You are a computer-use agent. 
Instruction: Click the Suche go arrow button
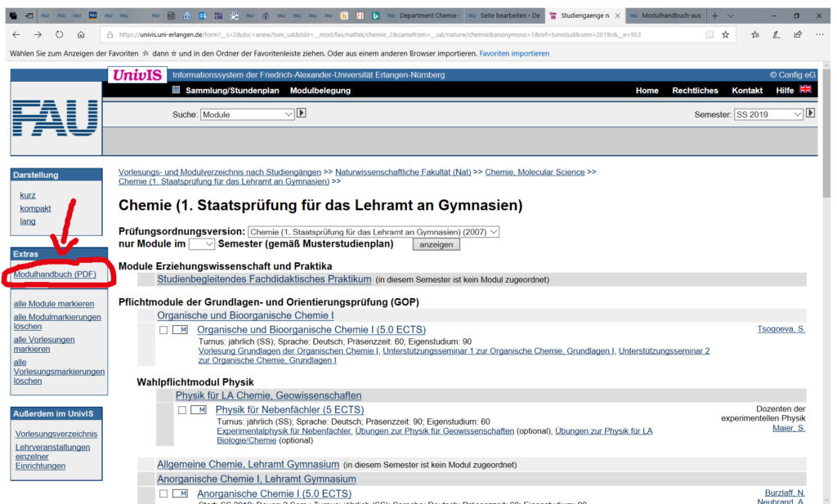tap(302, 113)
